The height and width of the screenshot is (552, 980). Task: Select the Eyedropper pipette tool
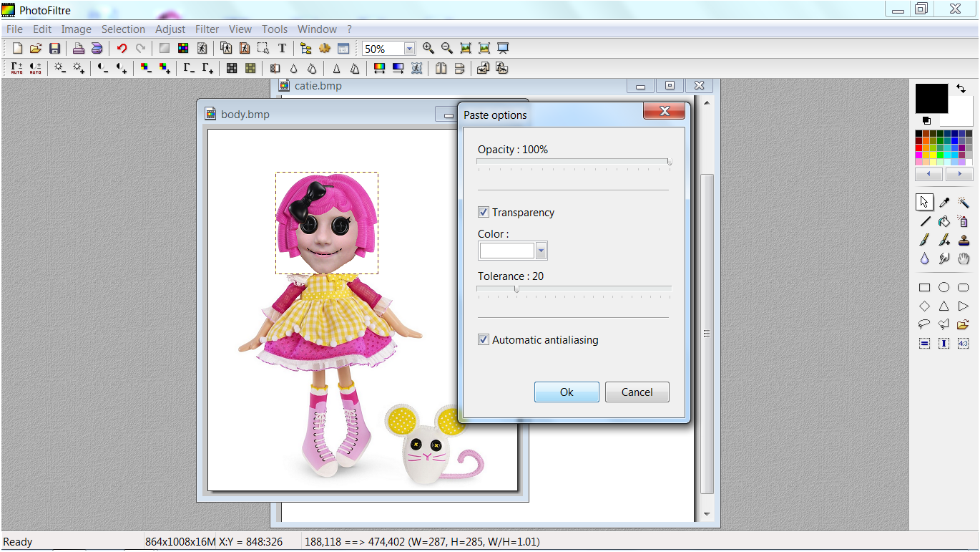point(944,203)
